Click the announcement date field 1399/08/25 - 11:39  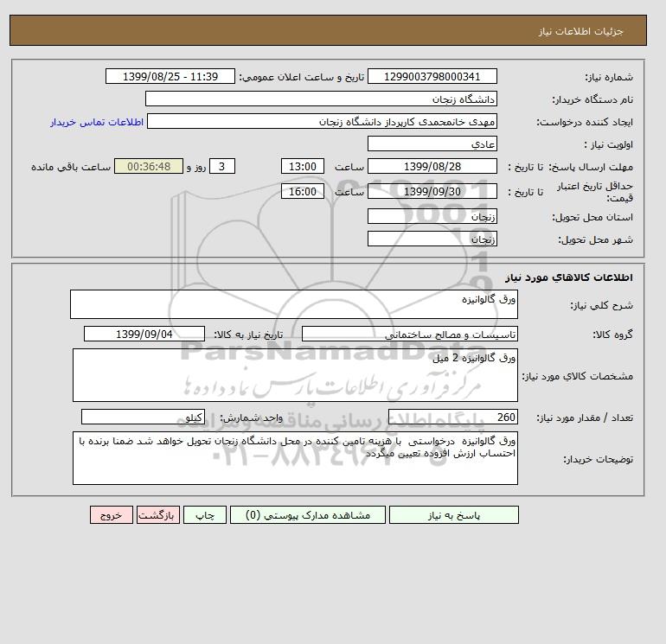pos(170,76)
